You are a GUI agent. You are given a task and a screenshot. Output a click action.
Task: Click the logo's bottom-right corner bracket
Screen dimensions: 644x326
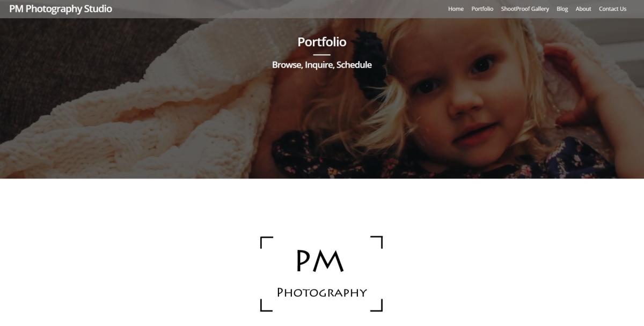pyautogui.click(x=377, y=305)
